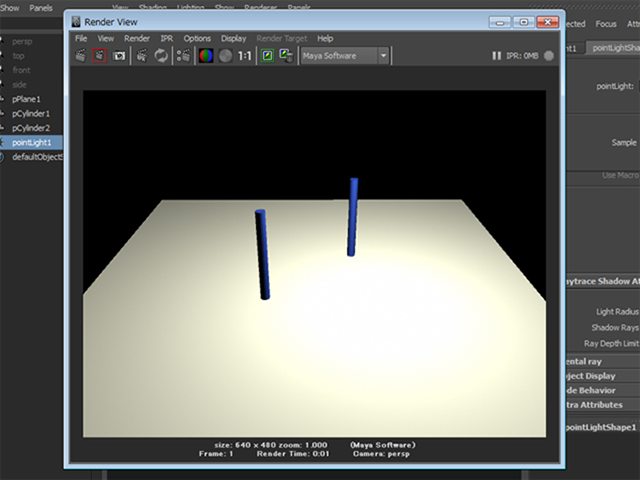The height and width of the screenshot is (480, 640).
Task: Expand the Extra Attributes section header
Action: [x=602, y=405]
